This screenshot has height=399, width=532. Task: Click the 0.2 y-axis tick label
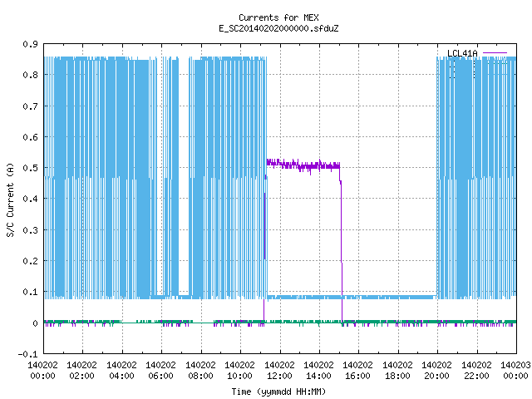30,261
